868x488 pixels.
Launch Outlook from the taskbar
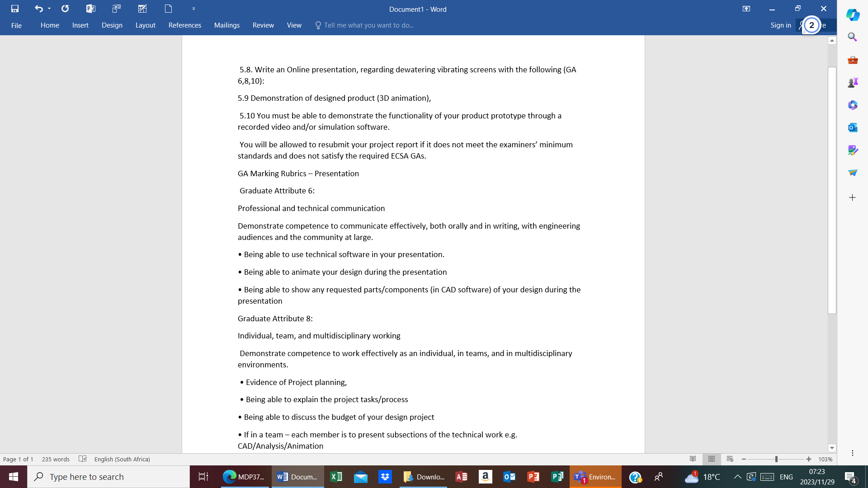pos(509,477)
